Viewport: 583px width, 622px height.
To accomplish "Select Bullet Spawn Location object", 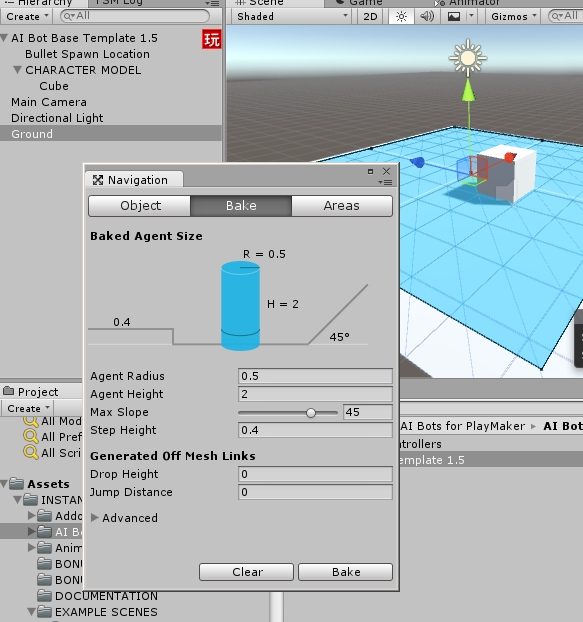I will [87, 54].
